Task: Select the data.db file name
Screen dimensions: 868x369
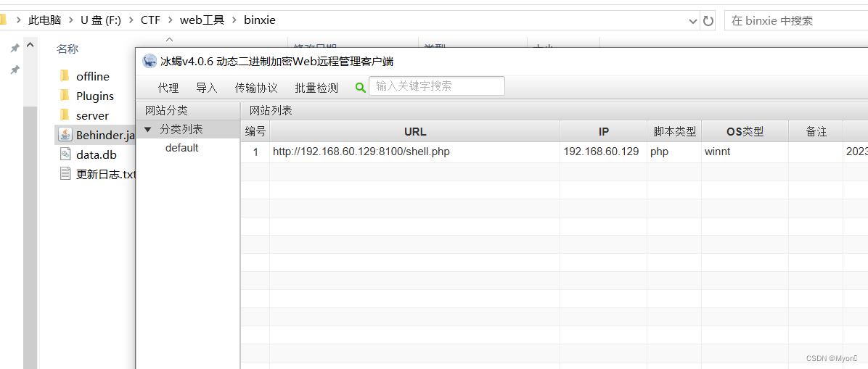Action: pos(97,155)
